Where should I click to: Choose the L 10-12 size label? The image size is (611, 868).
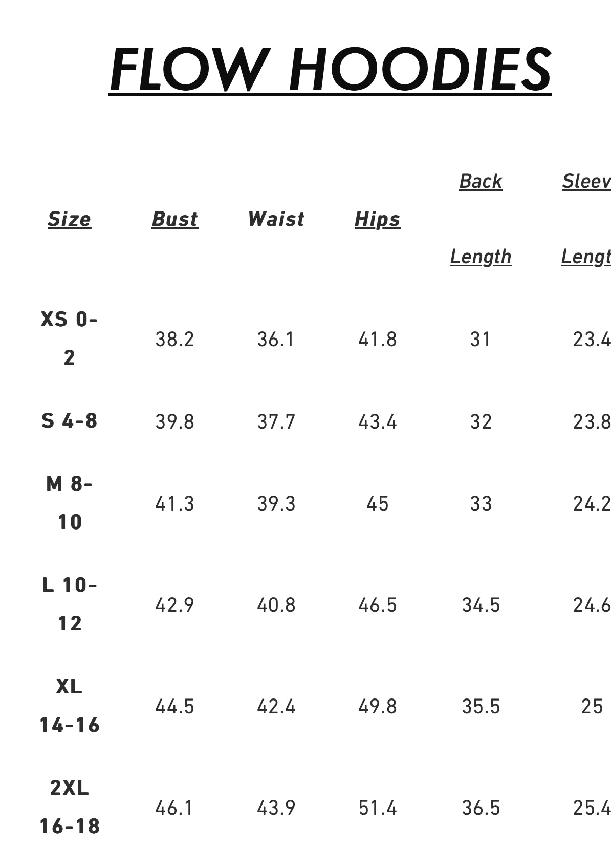(69, 604)
